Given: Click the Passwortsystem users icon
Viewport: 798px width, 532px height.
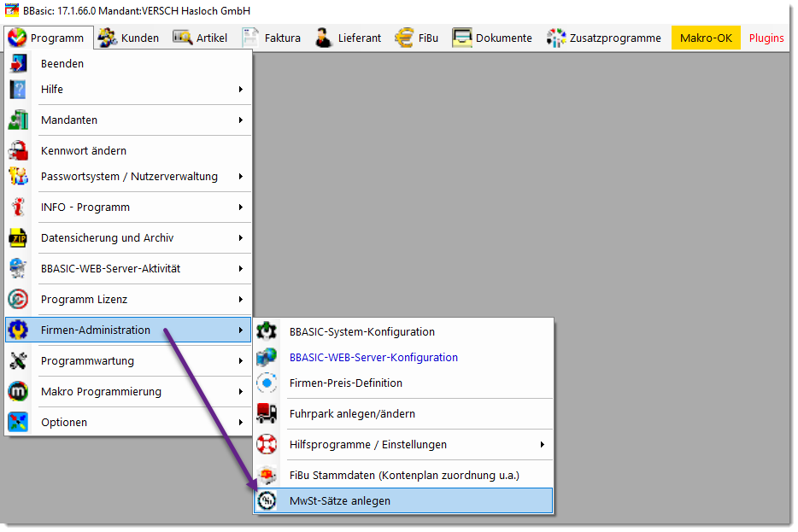Looking at the screenshot, I should pos(18,177).
